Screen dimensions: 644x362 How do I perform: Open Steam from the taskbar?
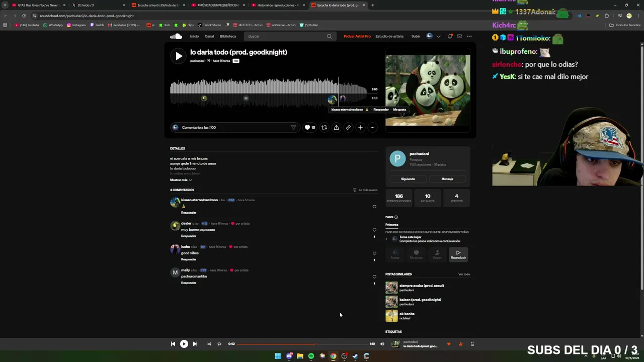[355, 356]
